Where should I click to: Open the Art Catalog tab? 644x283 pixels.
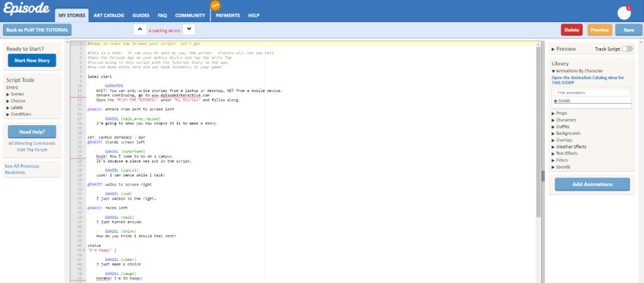click(x=109, y=15)
